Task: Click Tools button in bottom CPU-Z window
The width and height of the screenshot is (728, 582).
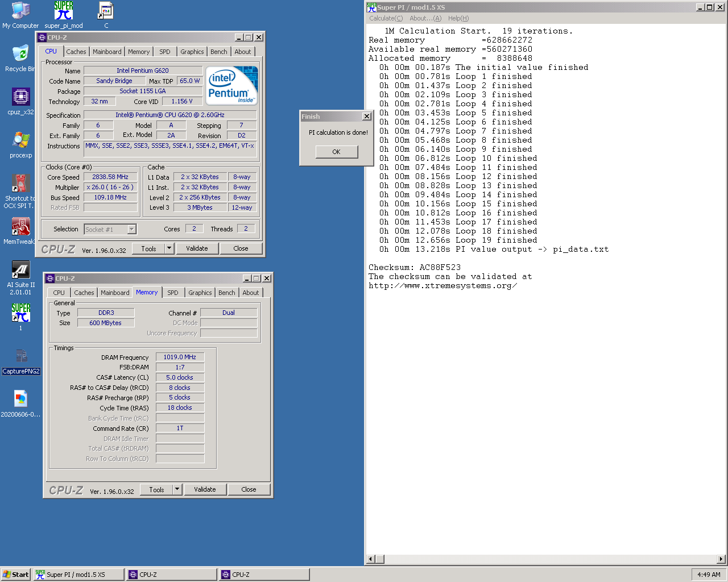Action: point(157,489)
